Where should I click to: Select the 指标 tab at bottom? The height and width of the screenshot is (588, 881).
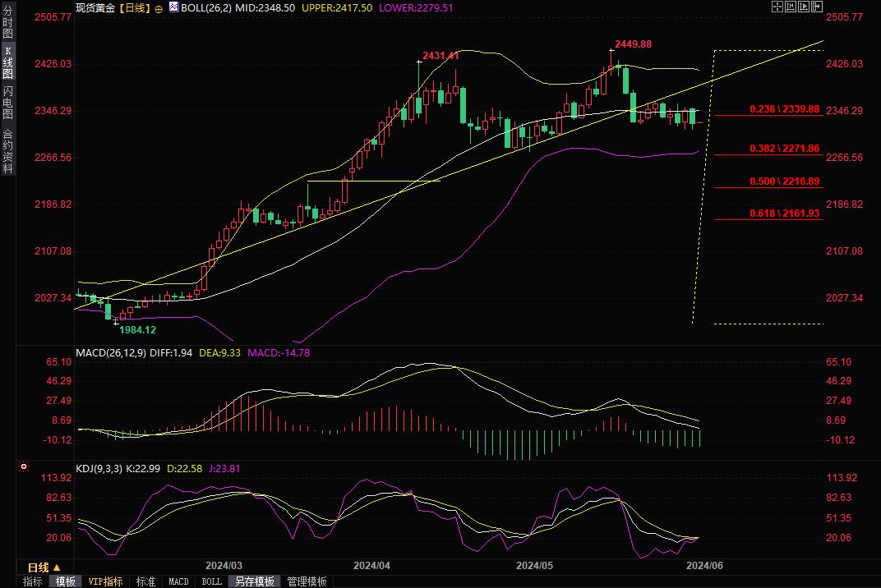click(33, 581)
